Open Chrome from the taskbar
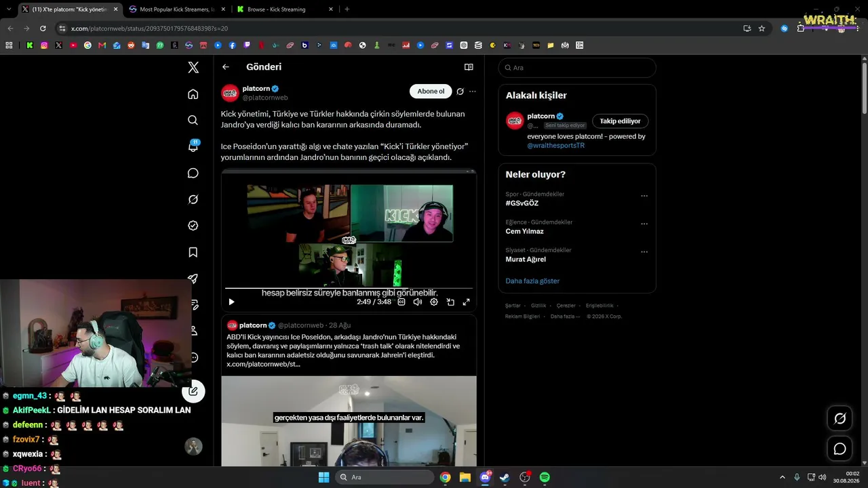The image size is (868, 488). pos(445,477)
